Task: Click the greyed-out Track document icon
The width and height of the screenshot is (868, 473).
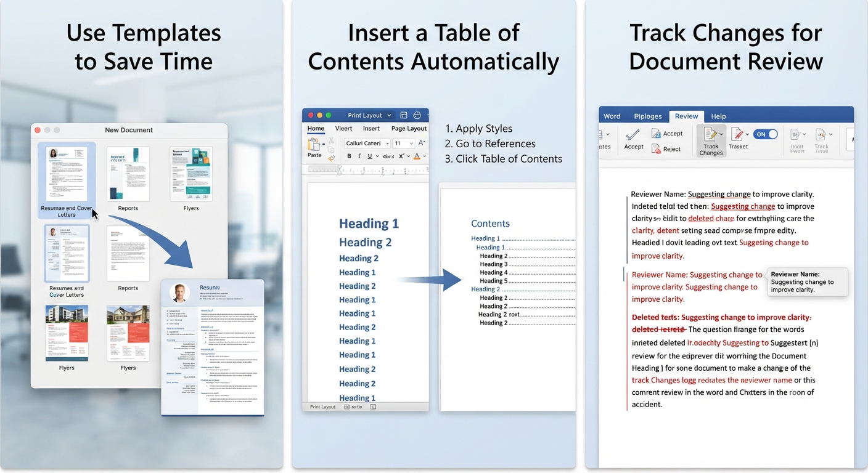Action: click(x=821, y=134)
